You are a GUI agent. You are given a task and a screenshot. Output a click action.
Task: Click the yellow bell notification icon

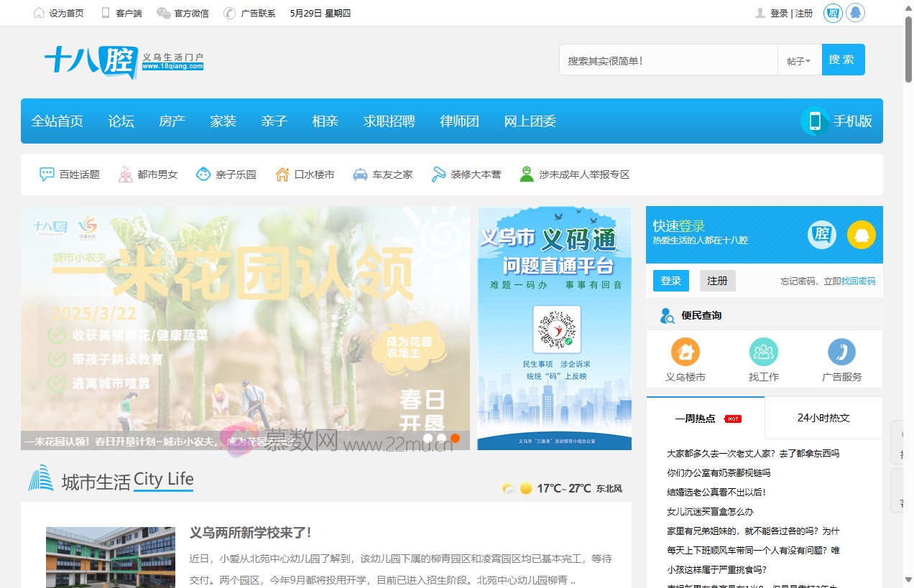(861, 235)
